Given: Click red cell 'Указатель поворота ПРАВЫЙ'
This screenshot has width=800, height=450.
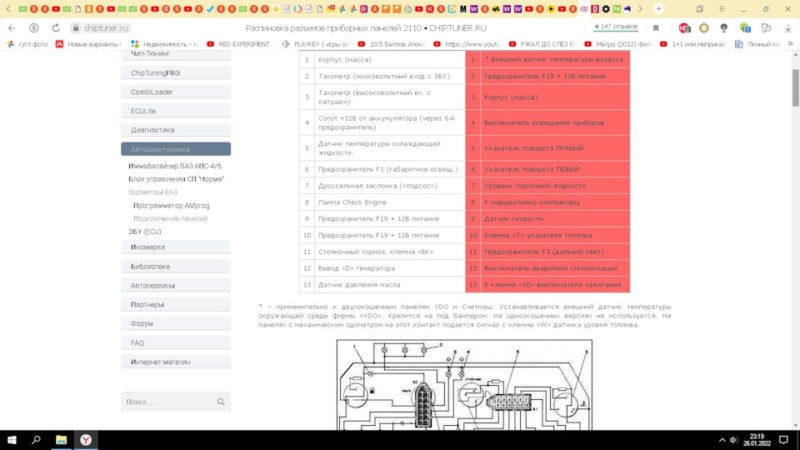Looking at the screenshot, I should tap(555, 148).
